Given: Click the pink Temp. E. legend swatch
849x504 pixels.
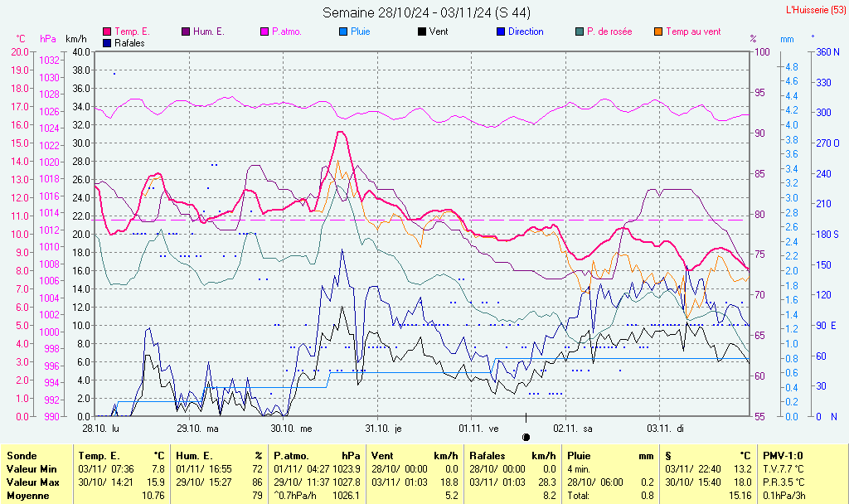Looking at the screenshot, I should [x=107, y=32].
